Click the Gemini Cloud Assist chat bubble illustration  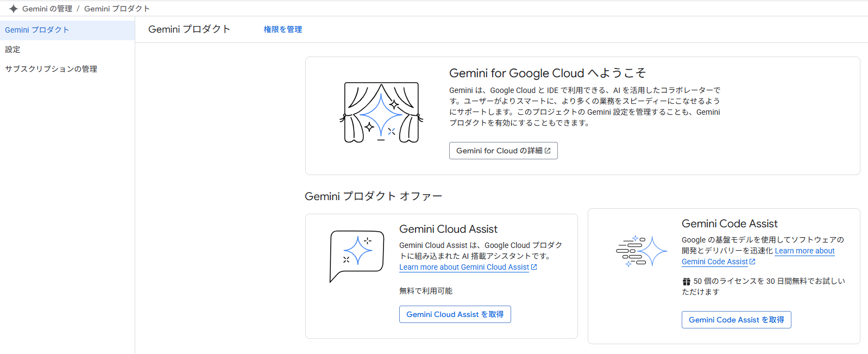357,256
